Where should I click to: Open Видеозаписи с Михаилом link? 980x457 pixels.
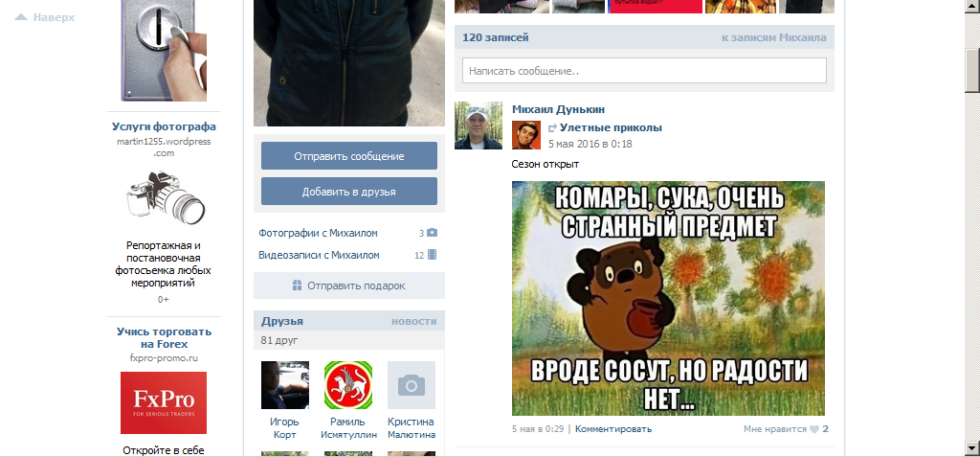point(319,255)
